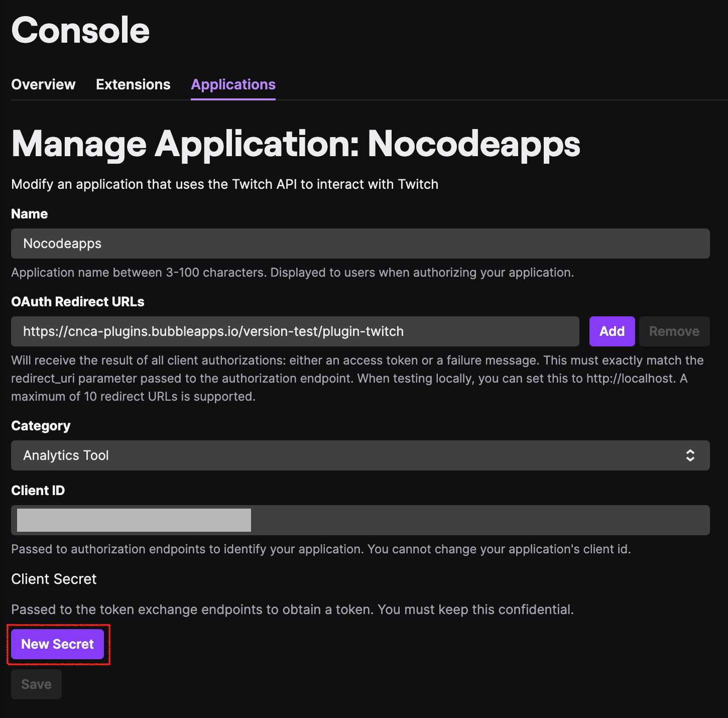Switch to the Extensions tab
The image size is (728, 718).
pos(133,84)
